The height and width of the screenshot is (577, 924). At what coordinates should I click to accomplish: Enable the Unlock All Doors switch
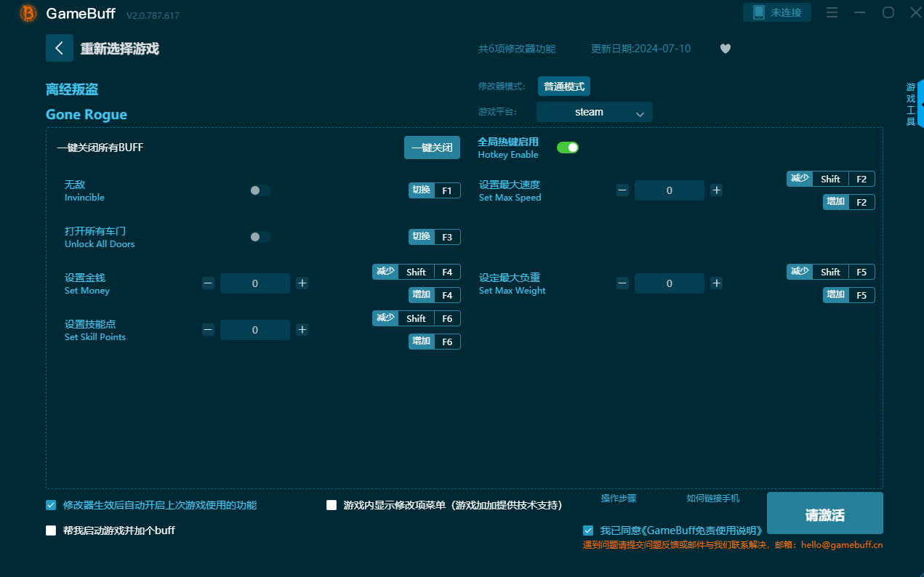[x=260, y=237]
